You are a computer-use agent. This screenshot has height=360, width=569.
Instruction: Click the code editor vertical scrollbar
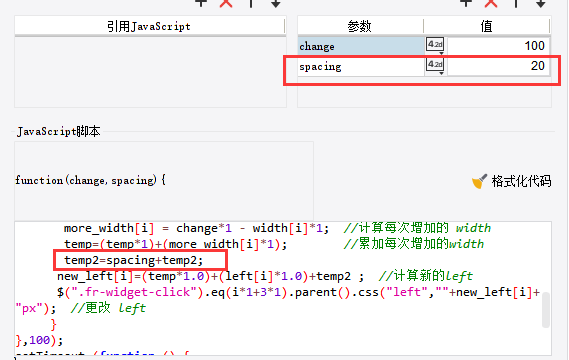(x=546, y=310)
